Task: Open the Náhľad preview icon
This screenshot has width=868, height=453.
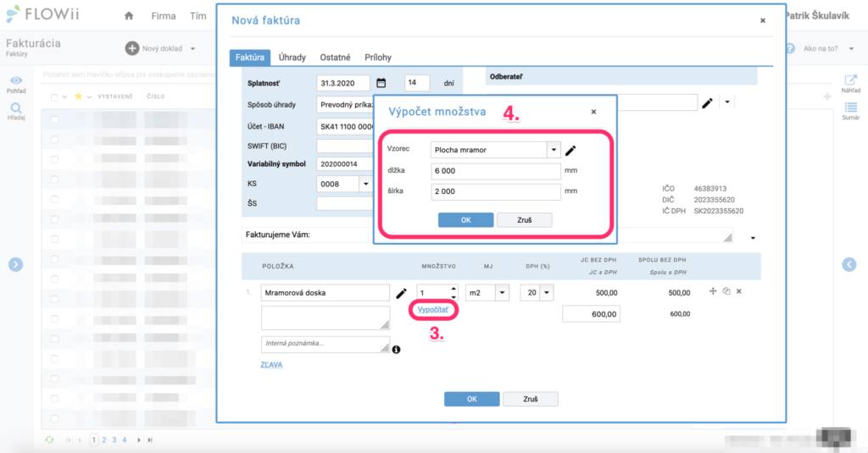Action: pos(850,80)
